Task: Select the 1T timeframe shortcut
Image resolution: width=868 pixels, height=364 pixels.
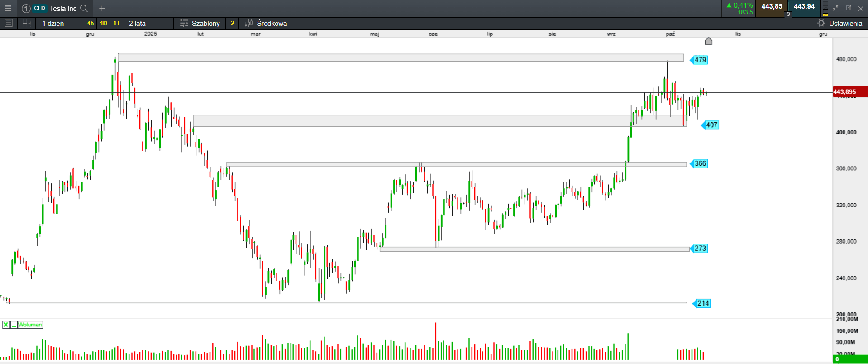Action: pos(117,23)
